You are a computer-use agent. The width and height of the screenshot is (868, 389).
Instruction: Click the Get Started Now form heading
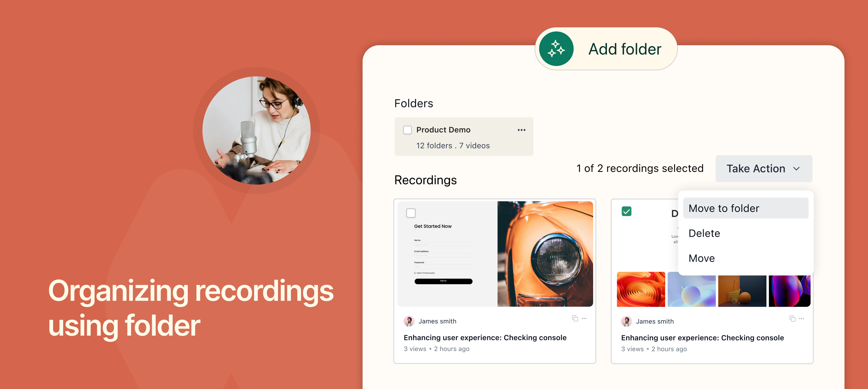(x=433, y=226)
